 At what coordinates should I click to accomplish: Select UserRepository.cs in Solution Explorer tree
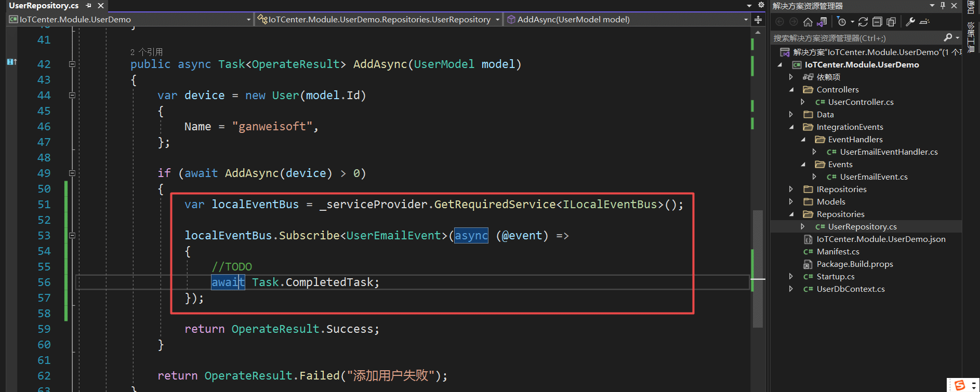(x=863, y=227)
